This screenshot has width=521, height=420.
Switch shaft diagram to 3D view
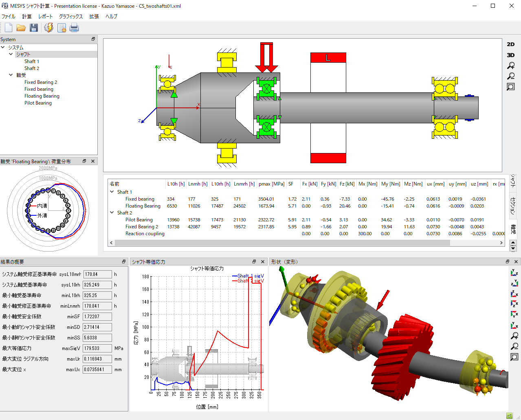(510, 55)
